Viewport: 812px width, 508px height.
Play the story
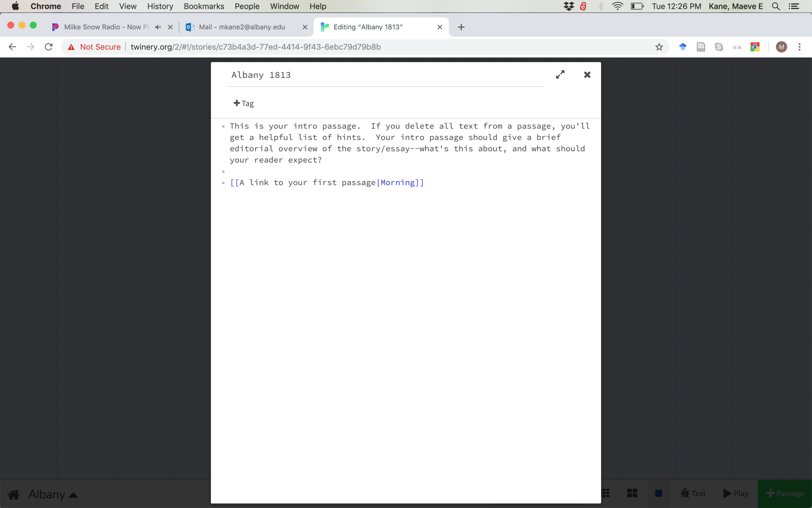[x=736, y=493]
